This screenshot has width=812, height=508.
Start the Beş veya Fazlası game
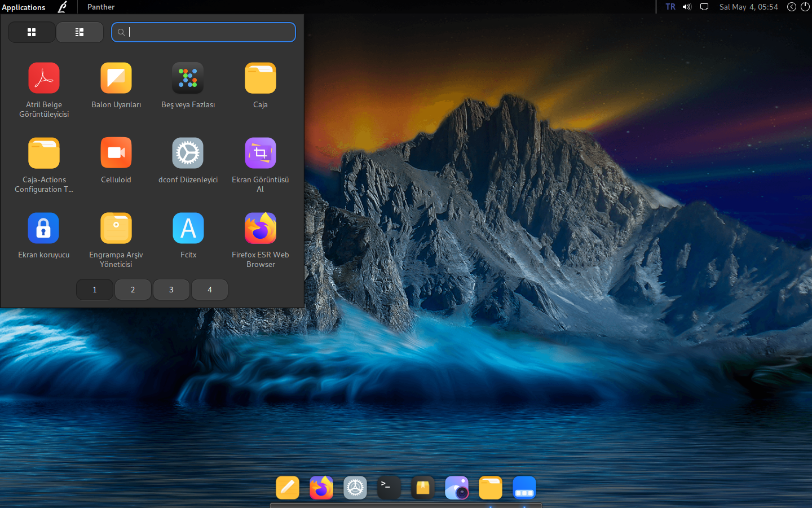(188, 86)
